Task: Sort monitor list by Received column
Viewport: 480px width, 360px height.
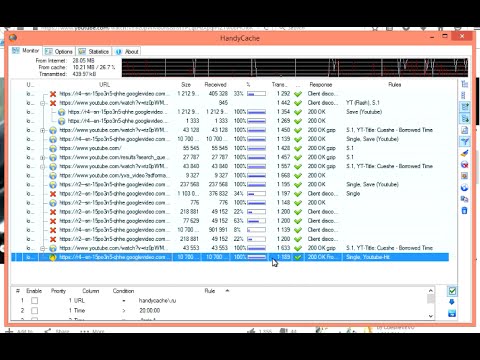Action: (215, 85)
